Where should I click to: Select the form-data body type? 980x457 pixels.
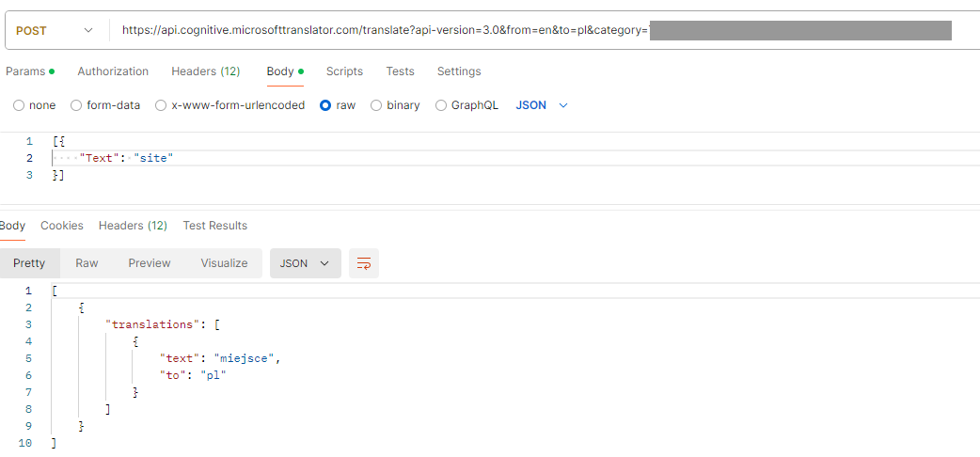(105, 105)
